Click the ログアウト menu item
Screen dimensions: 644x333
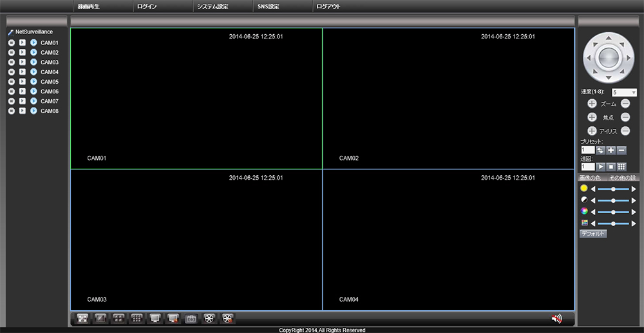pos(328,6)
